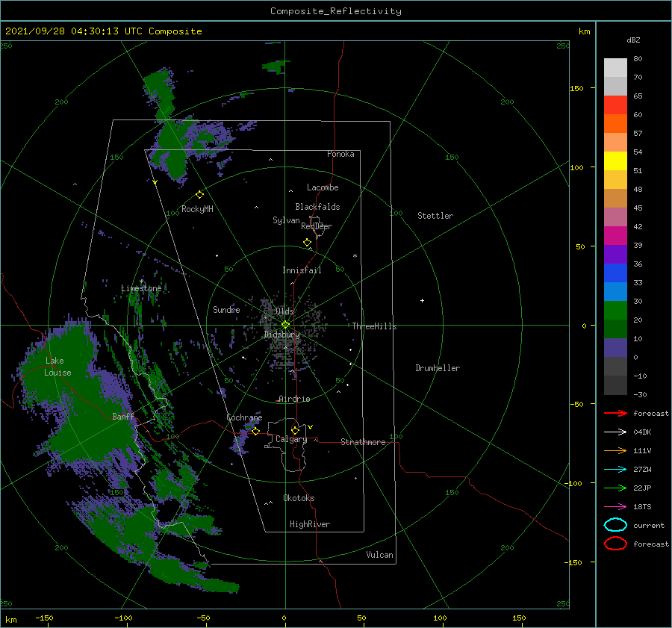This screenshot has height=628, width=672.
Task: Click the Blackfalds label
Action: coord(317,207)
